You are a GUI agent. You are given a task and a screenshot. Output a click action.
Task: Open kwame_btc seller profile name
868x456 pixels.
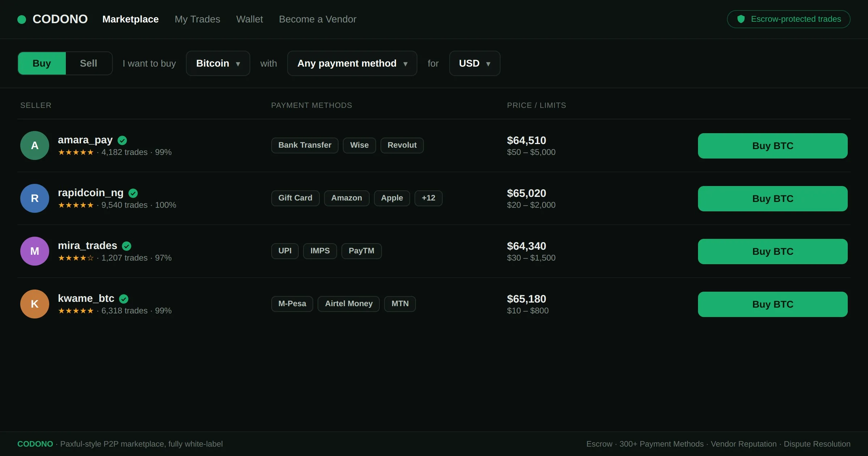(x=86, y=299)
